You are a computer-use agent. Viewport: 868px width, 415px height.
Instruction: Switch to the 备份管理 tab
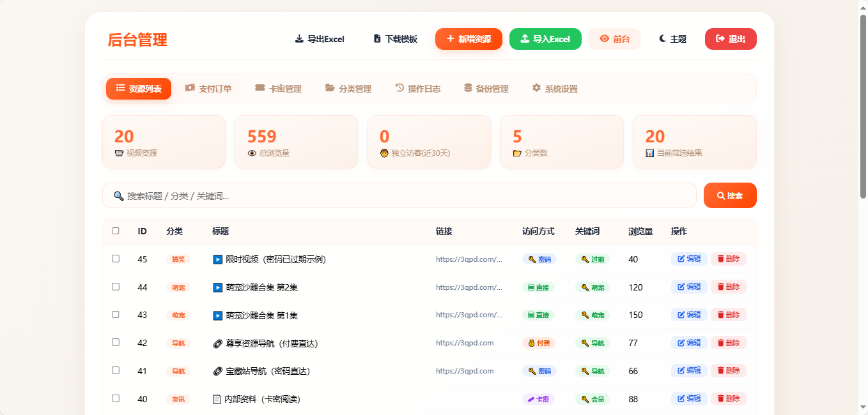click(486, 89)
